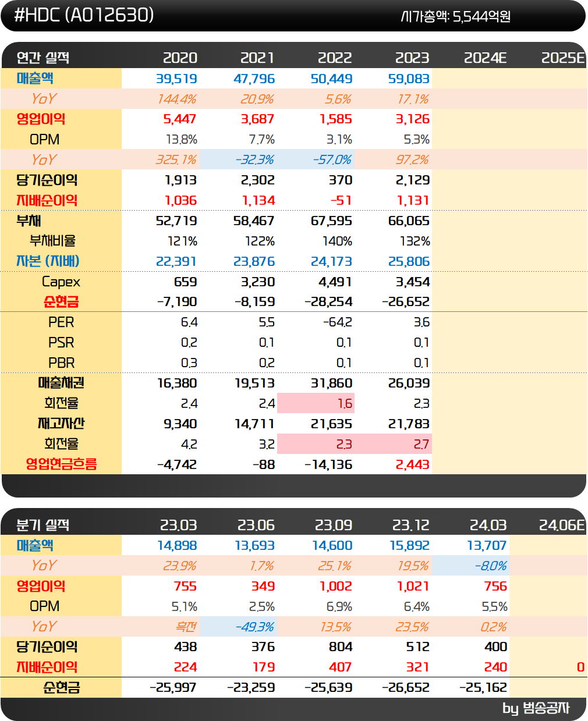The height and width of the screenshot is (721, 588).
Task: Select the 2022 revenue value 50,449
Action: point(331,79)
